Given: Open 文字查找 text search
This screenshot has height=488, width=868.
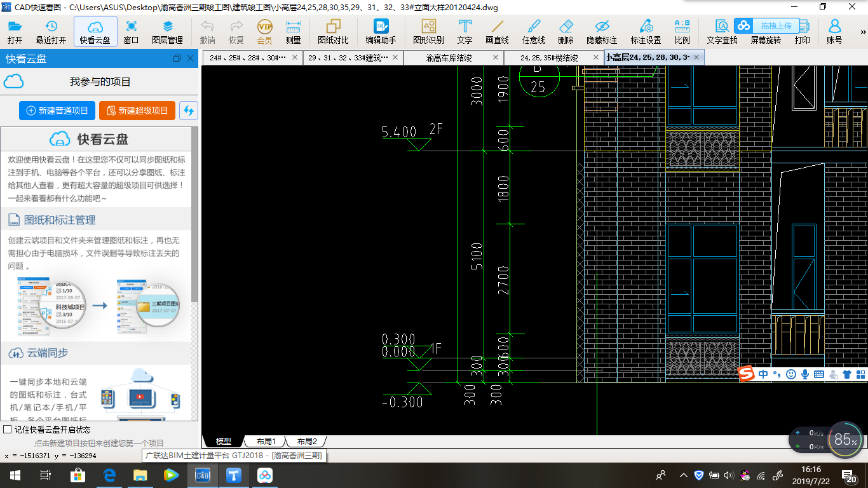Looking at the screenshot, I should click(722, 32).
